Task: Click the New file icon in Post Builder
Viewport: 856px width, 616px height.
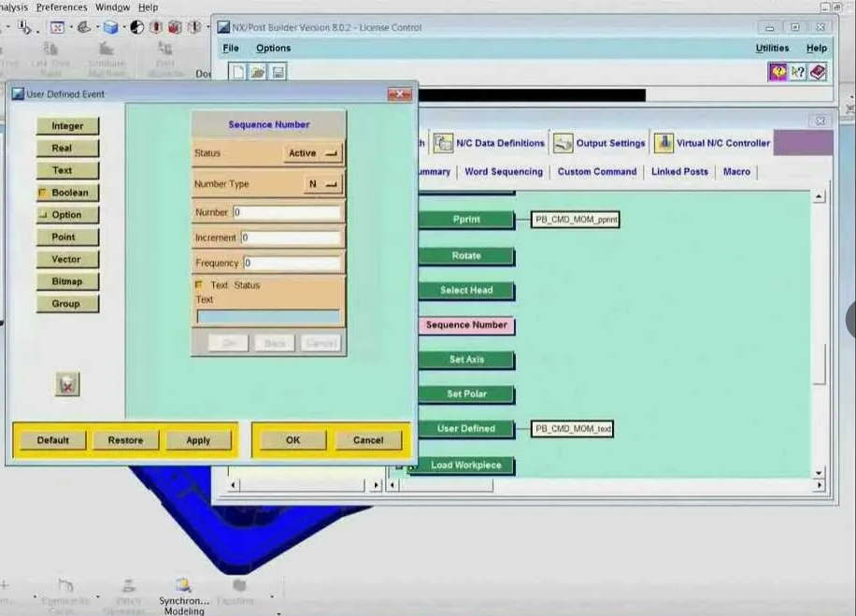Action: coord(238,72)
